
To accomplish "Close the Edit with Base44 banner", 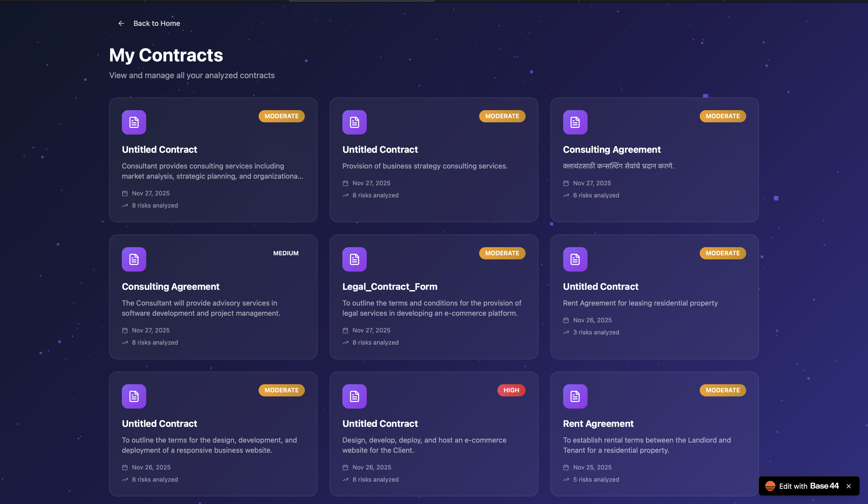I will [849, 486].
